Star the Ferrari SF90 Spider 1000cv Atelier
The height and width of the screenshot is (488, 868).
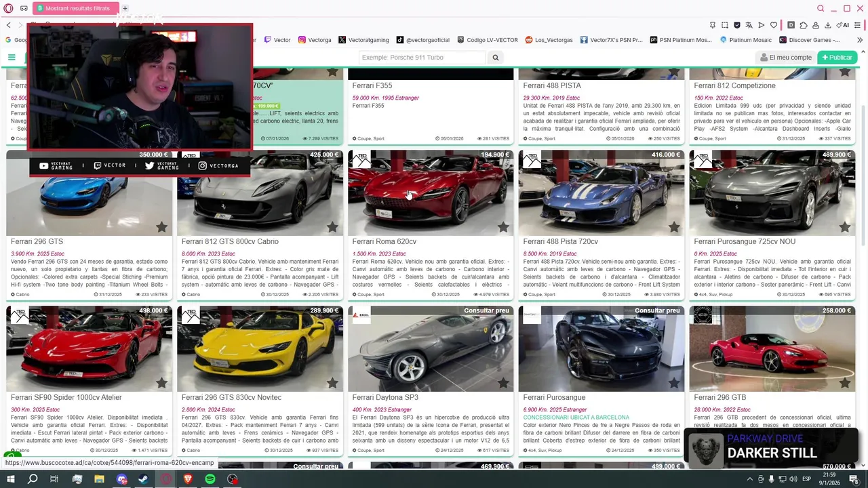pyautogui.click(x=161, y=383)
